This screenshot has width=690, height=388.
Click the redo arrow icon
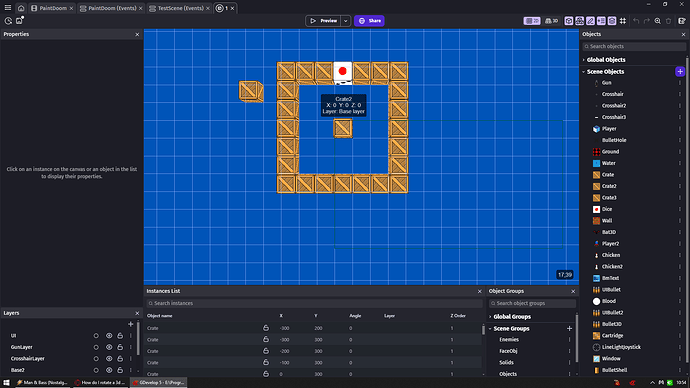point(646,21)
